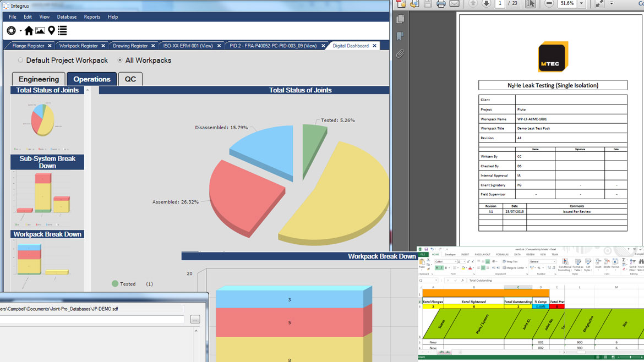The image size is (644, 362).
Task: Open the attachments paperclip panel in PDF sidebar
Action: click(x=400, y=53)
